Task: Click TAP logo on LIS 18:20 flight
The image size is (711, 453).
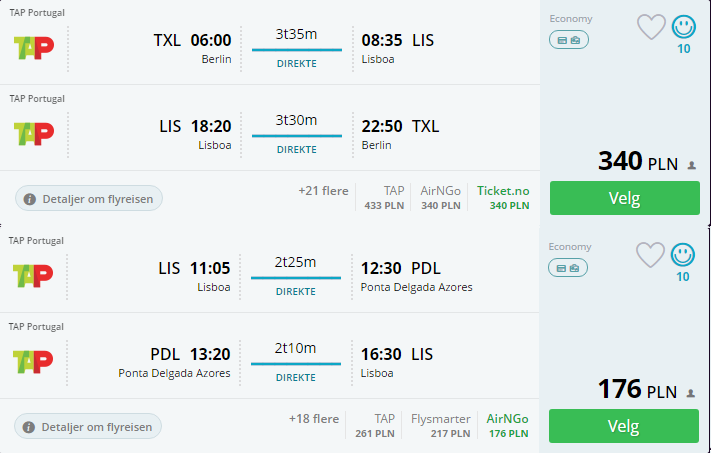Action: click(34, 134)
